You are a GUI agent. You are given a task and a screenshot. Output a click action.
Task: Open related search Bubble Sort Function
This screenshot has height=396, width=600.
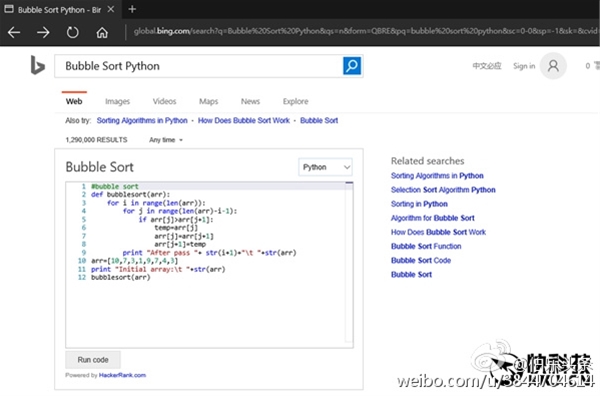click(x=426, y=246)
